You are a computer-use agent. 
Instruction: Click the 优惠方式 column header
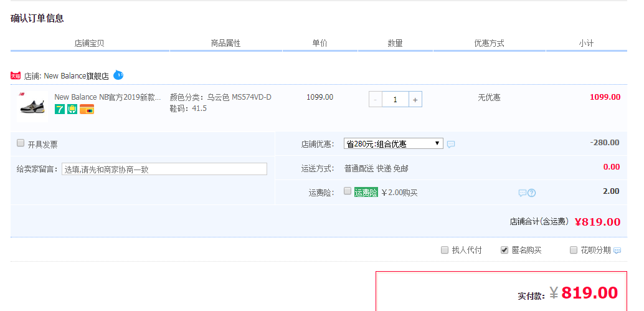click(489, 43)
